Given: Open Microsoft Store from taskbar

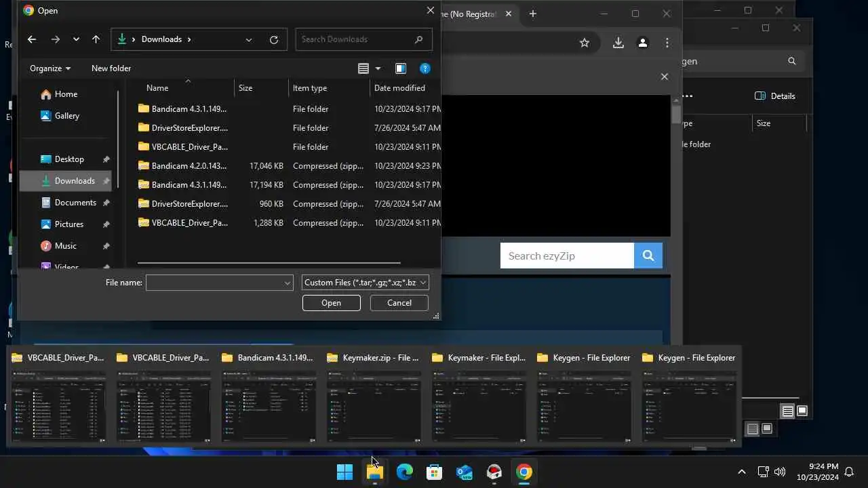Looking at the screenshot, I should tap(435, 472).
